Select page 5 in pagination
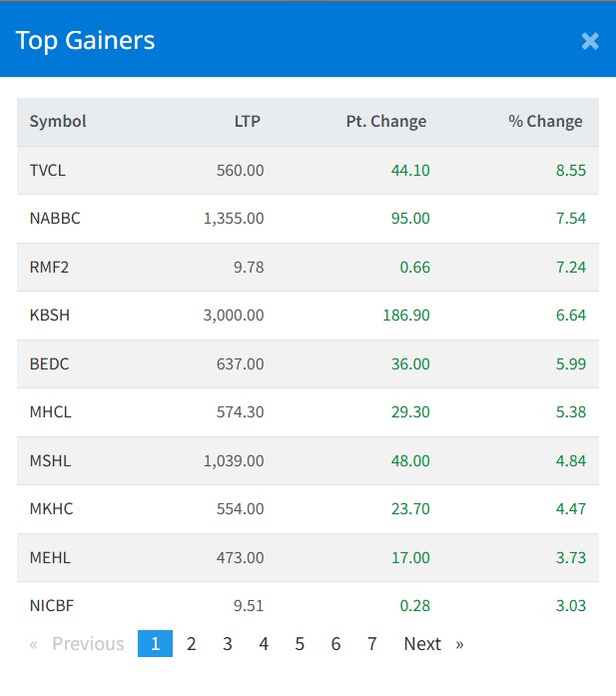 click(x=300, y=644)
